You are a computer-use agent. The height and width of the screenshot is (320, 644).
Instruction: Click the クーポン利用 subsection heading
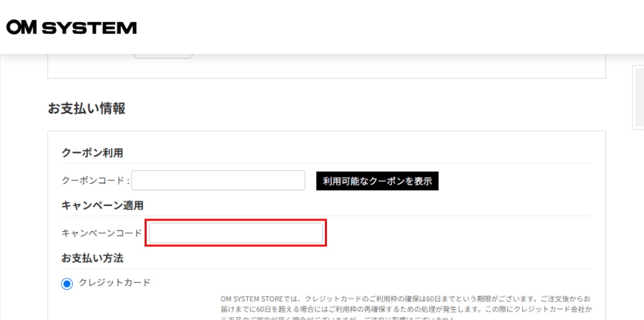click(x=92, y=152)
